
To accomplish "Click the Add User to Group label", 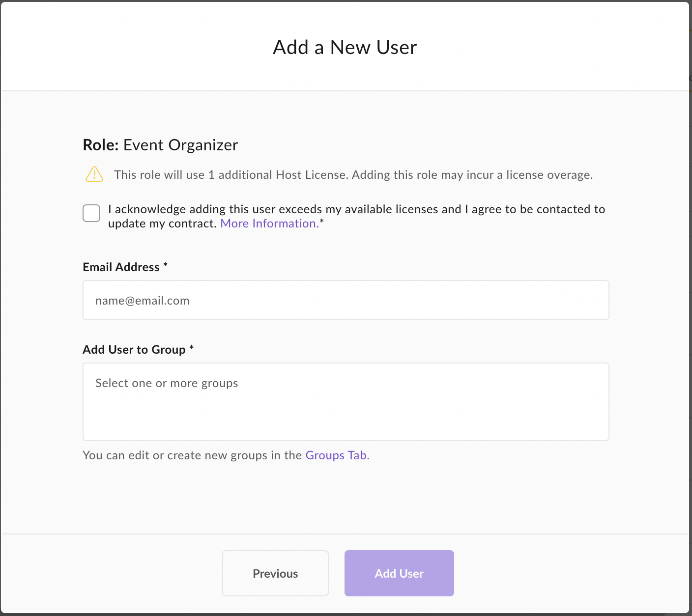I will point(138,349).
